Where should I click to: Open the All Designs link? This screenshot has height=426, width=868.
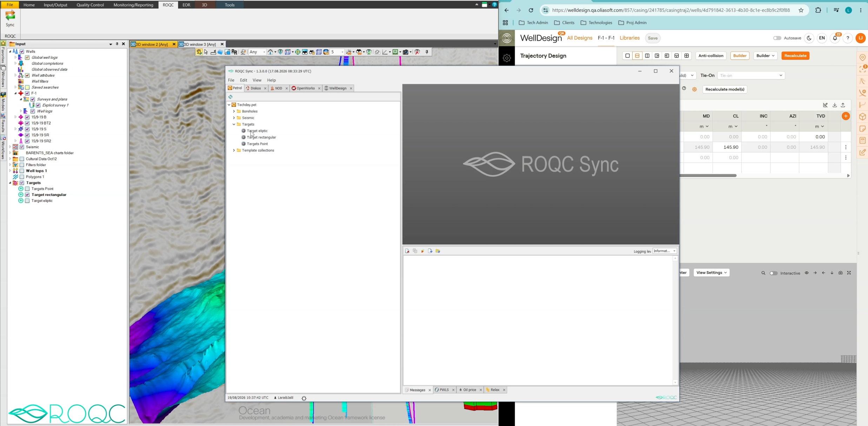(x=580, y=38)
